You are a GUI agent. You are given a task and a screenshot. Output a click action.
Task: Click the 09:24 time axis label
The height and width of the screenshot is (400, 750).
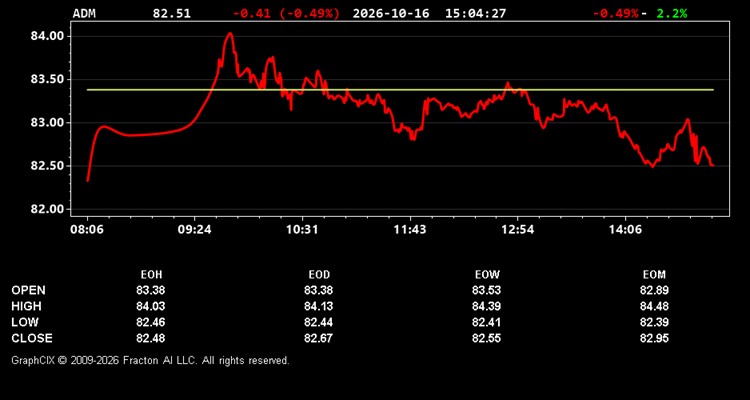pos(195,230)
